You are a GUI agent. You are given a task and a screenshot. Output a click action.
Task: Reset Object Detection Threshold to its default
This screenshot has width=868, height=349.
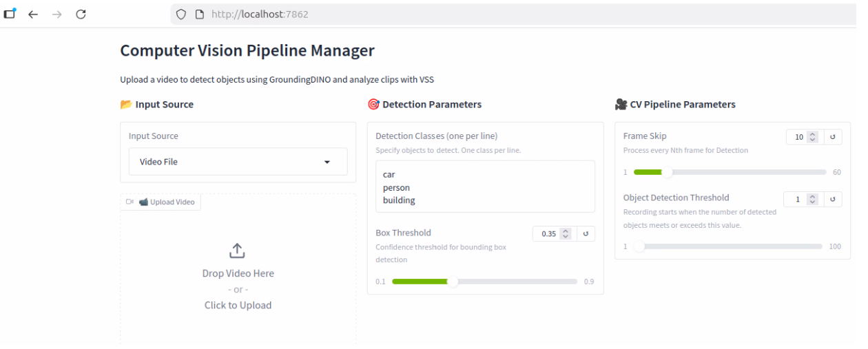832,199
